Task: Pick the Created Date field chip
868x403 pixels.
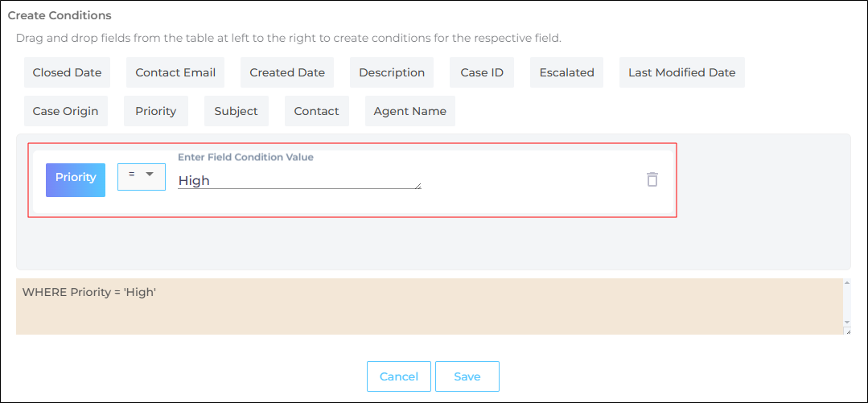Action: [287, 72]
